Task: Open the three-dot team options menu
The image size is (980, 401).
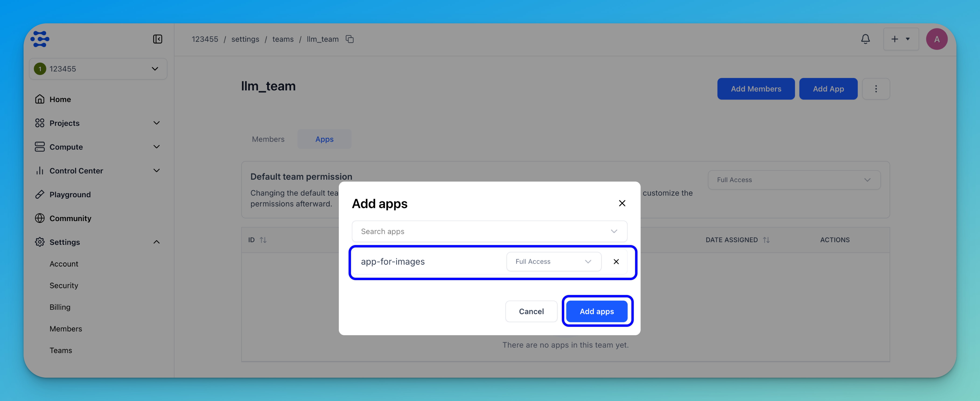Action: coord(876,89)
